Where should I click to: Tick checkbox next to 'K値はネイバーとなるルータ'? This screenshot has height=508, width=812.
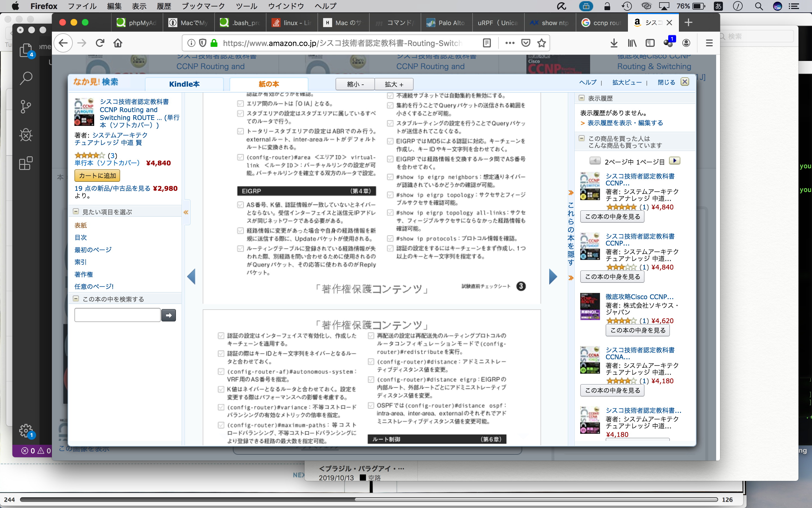(221, 389)
